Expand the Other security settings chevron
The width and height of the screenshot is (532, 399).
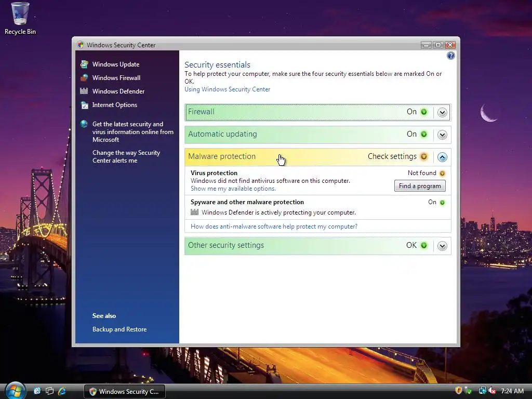(442, 246)
